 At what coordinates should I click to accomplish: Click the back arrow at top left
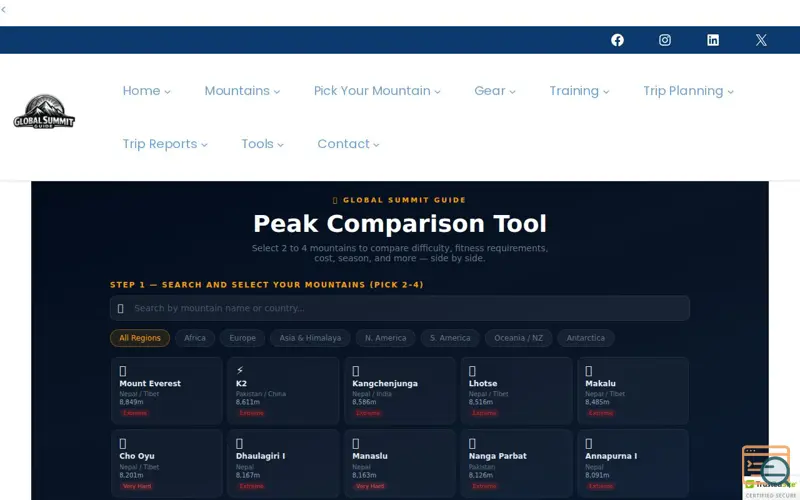[4, 9]
